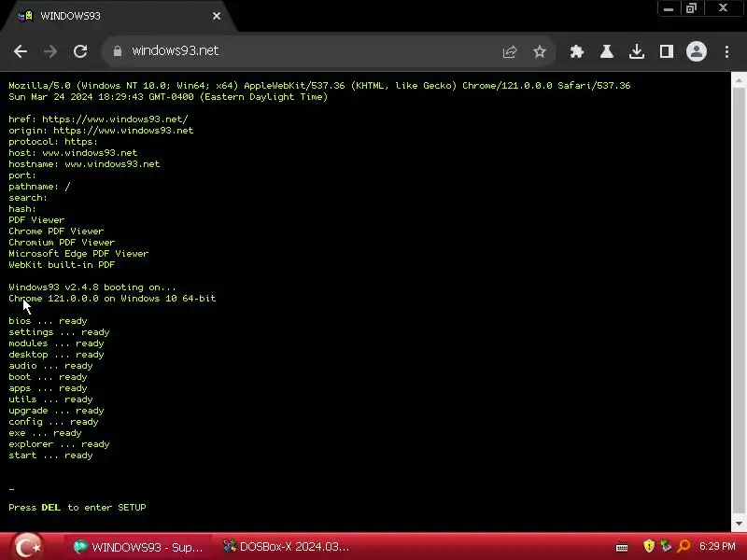Click the 'hostname: www.windows93.net' line
Image resolution: width=747 pixels, height=560 pixels.
(x=84, y=164)
